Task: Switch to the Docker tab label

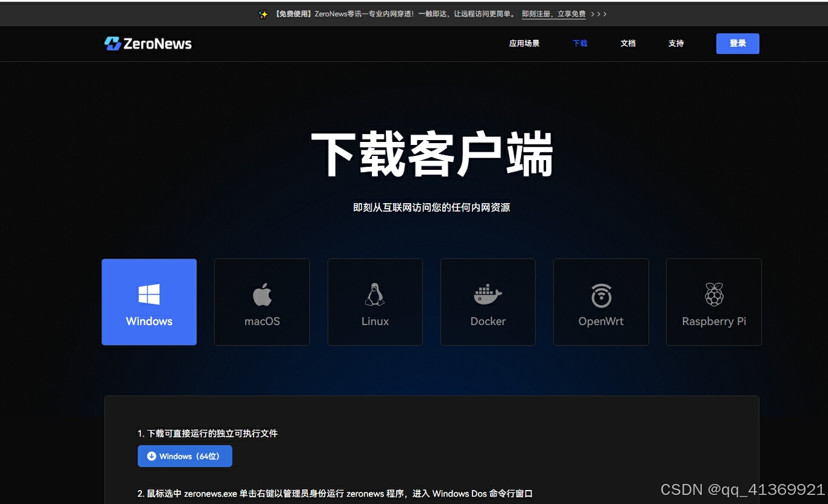Action: point(488,321)
